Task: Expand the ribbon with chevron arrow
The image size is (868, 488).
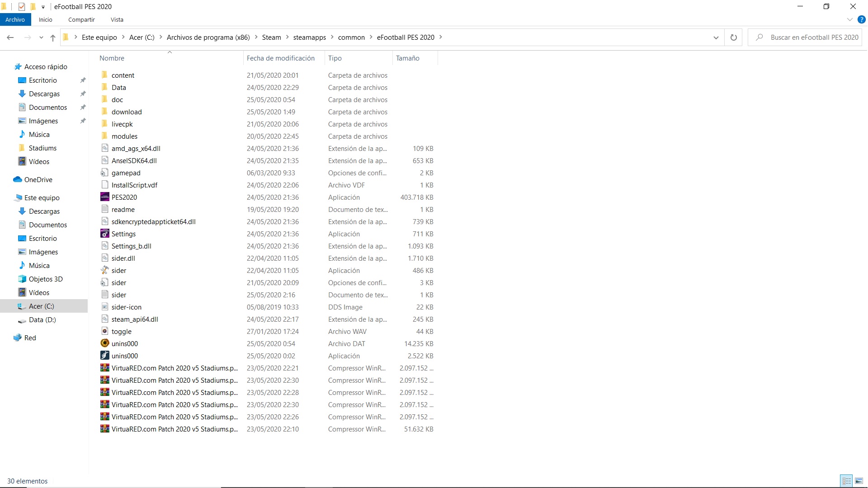Action: (x=849, y=20)
